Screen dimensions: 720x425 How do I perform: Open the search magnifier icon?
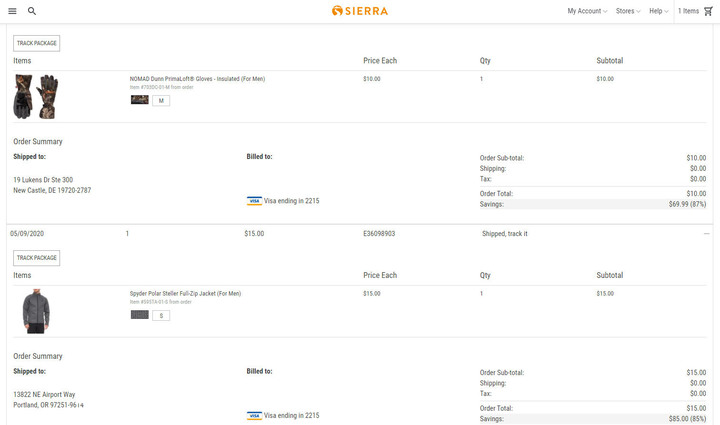tap(32, 11)
